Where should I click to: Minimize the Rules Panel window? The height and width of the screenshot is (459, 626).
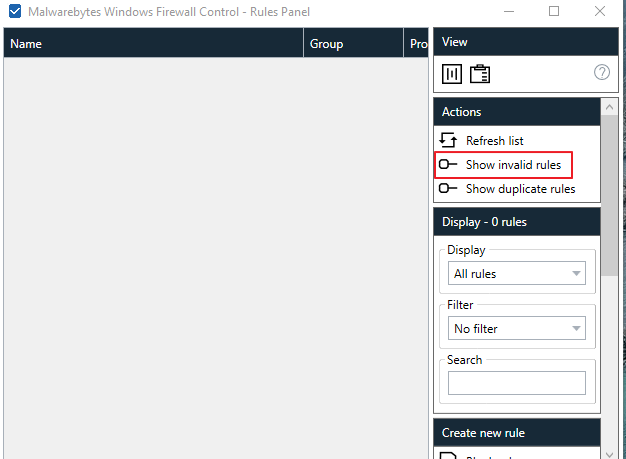coord(509,12)
